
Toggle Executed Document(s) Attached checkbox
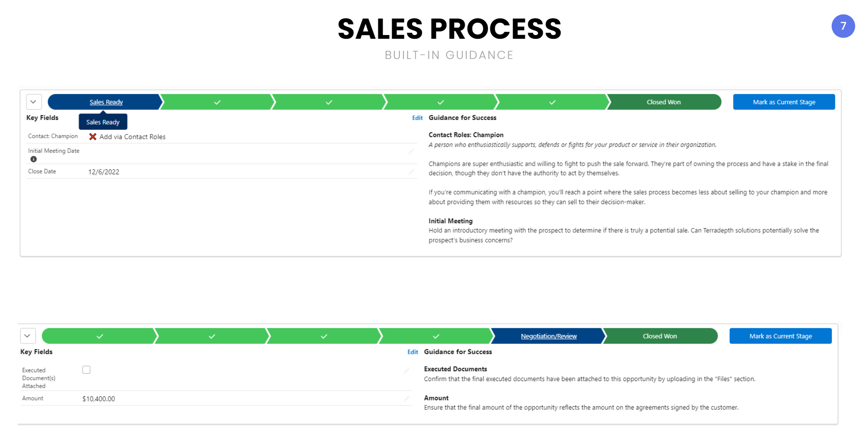pyautogui.click(x=86, y=370)
